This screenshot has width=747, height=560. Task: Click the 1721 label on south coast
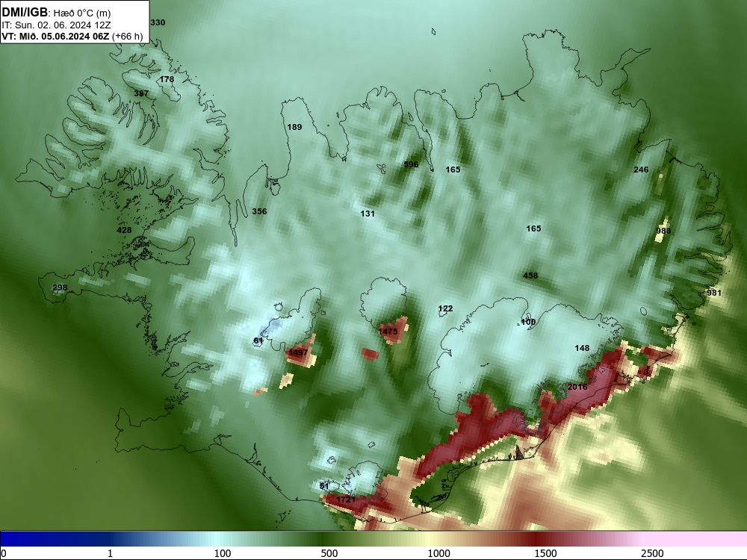click(346, 500)
